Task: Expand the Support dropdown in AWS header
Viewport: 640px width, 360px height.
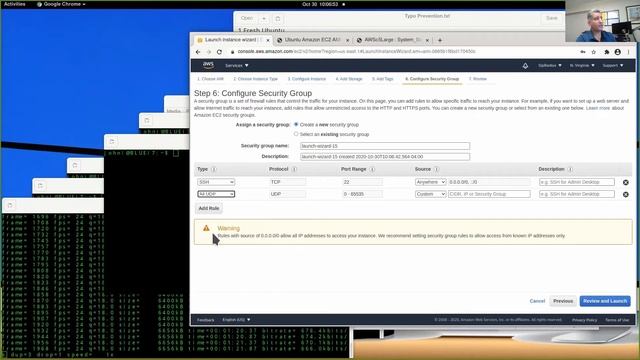Action: click(x=613, y=65)
